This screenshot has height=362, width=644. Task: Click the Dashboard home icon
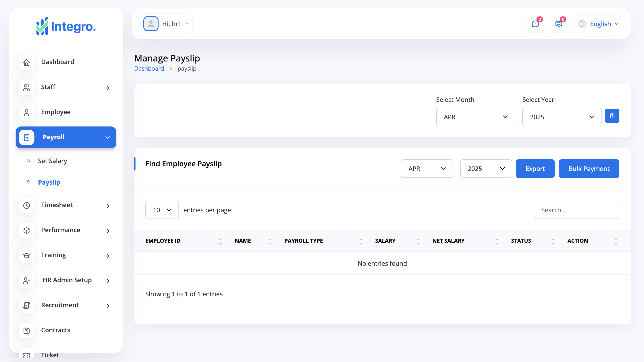[x=27, y=62]
